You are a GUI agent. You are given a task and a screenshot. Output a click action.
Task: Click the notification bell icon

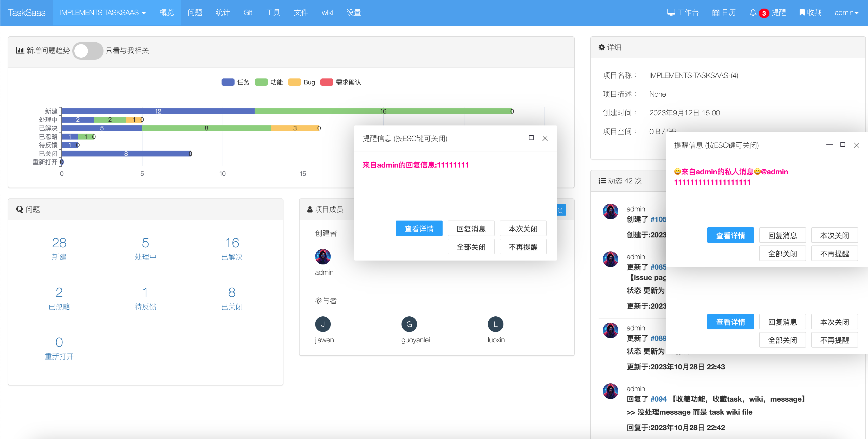(753, 12)
